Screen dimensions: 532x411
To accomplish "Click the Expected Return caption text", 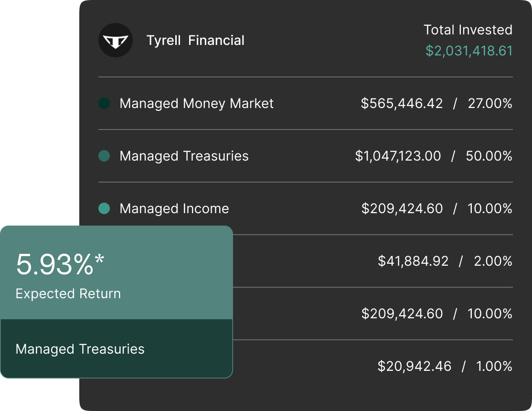I will (x=67, y=293).
